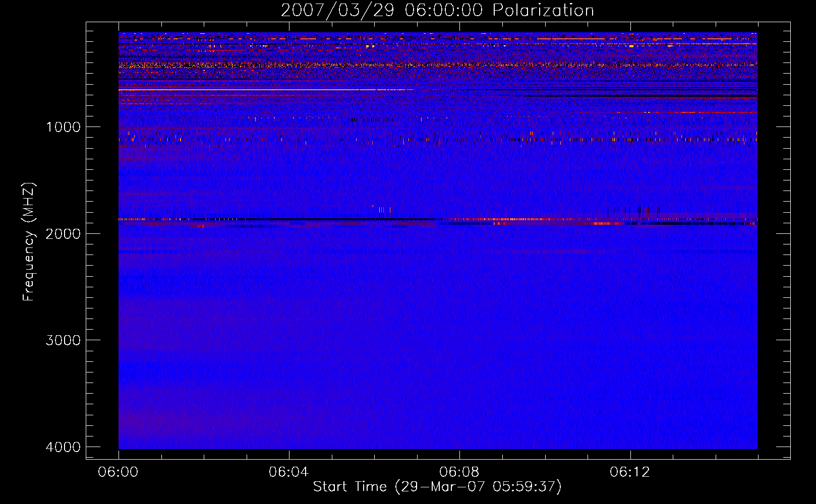This screenshot has height=504, width=816.
Task: Click the 3000 frequency tick label
Action: click(63, 340)
